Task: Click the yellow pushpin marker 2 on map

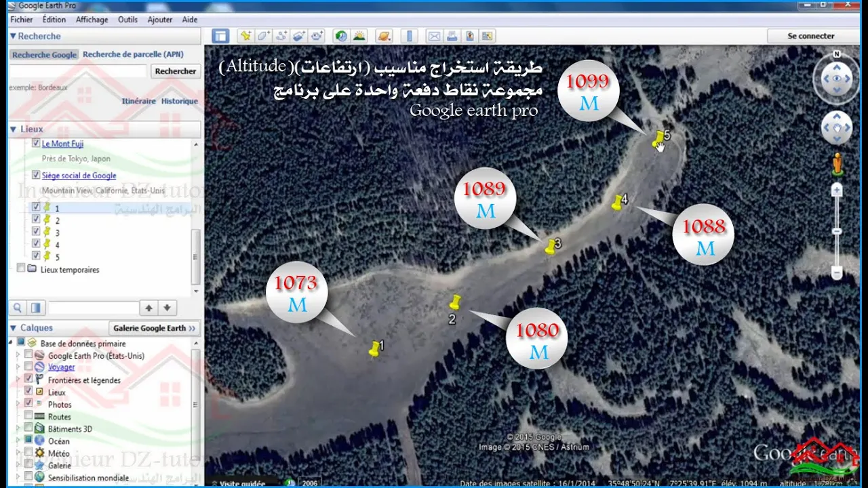Action: 455,302
